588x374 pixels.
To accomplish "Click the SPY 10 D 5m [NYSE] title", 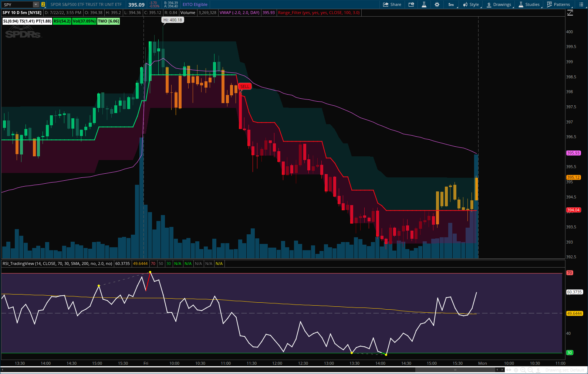I will coord(22,13).
